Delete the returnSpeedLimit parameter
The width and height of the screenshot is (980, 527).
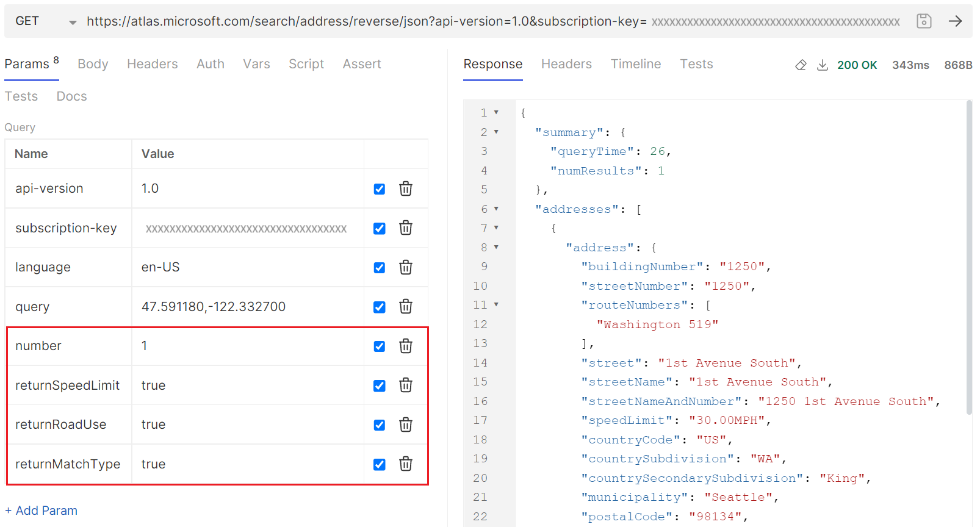pos(406,385)
